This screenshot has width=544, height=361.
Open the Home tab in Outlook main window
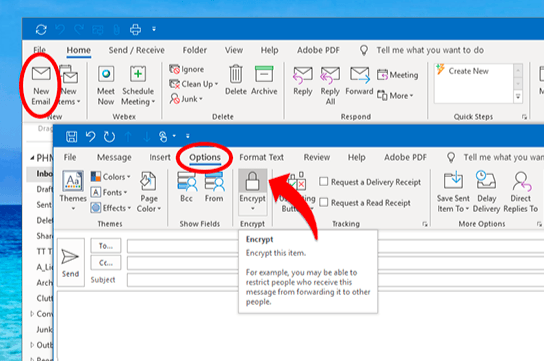pos(78,50)
